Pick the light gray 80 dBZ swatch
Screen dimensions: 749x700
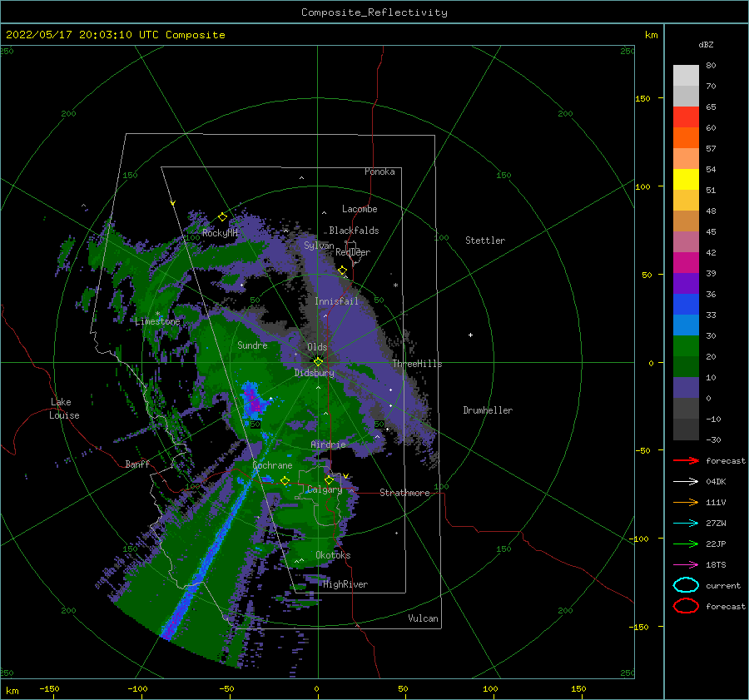(686, 75)
